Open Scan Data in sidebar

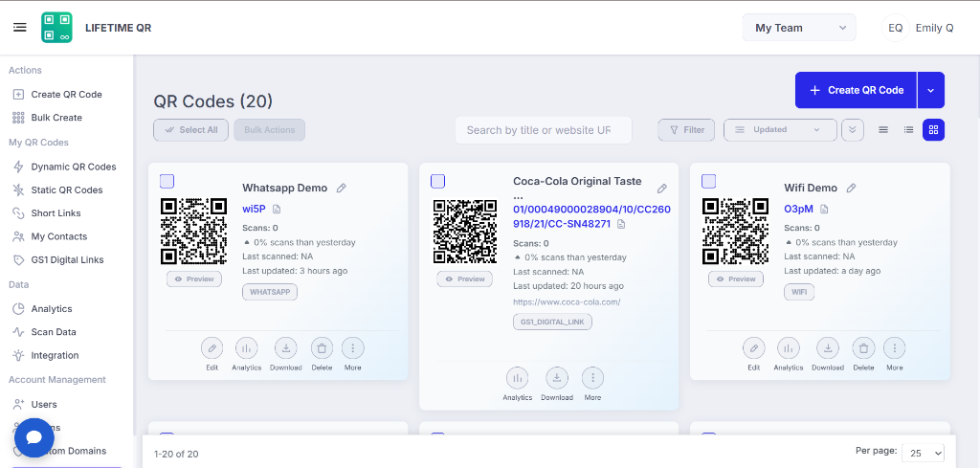point(54,332)
